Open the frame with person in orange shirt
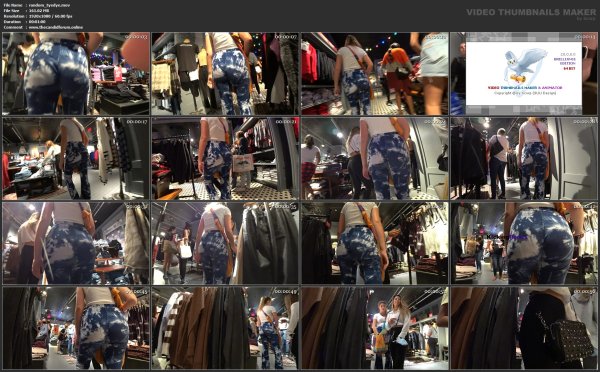The width and height of the screenshot is (600, 372). (x=375, y=73)
